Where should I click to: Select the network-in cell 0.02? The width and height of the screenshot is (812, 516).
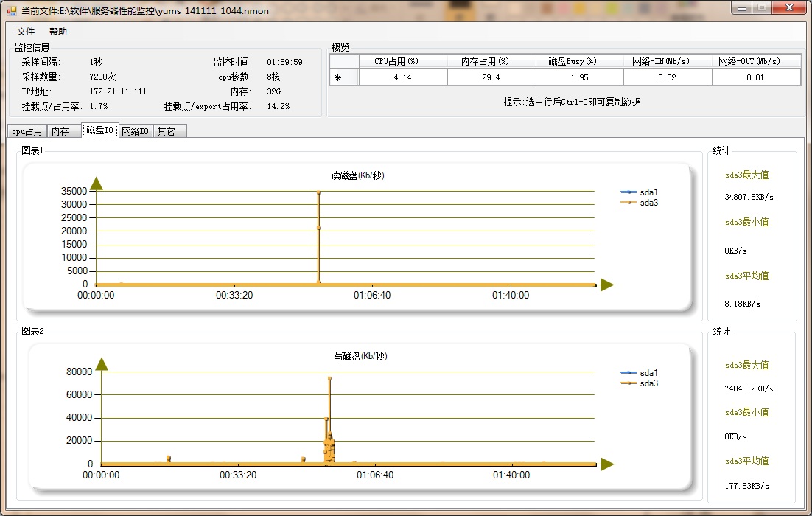[x=668, y=77]
